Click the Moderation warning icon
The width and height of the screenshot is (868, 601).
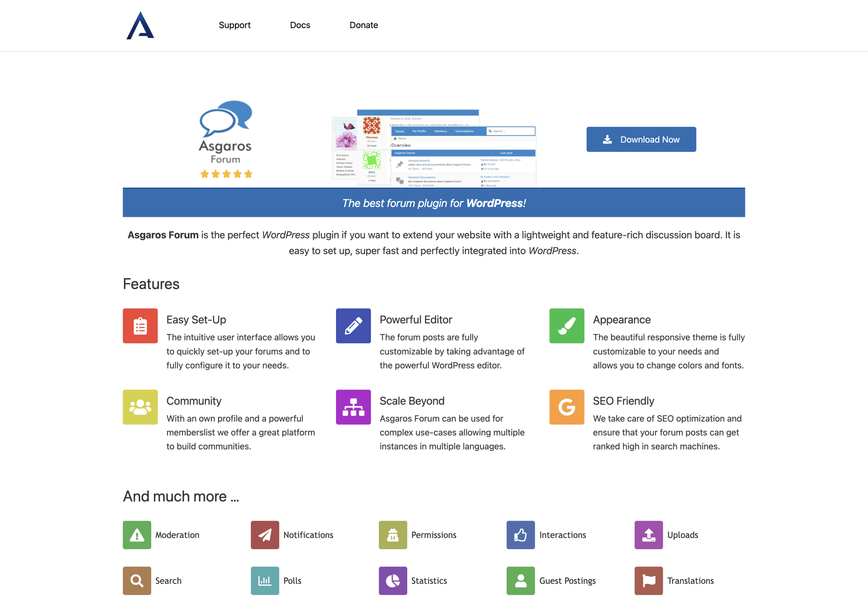point(137,535)
